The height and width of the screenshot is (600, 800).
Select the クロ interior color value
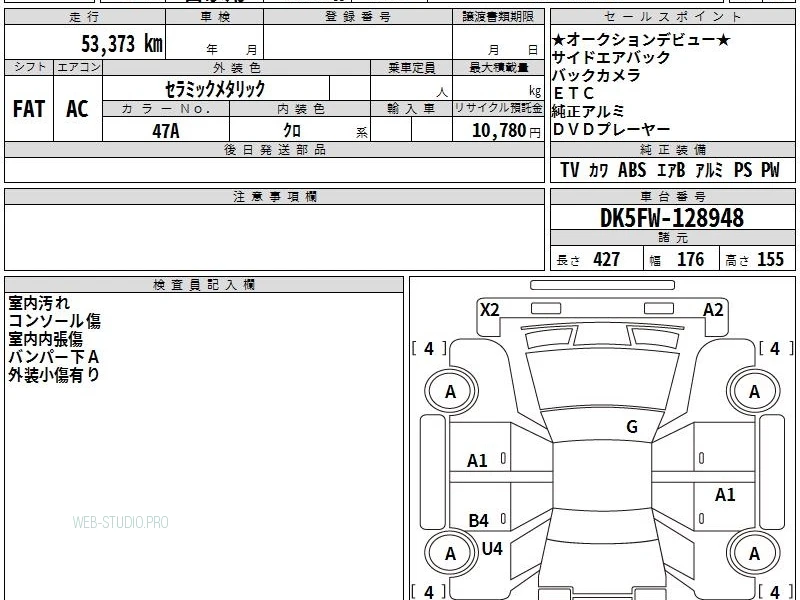[x=292, y=131]
